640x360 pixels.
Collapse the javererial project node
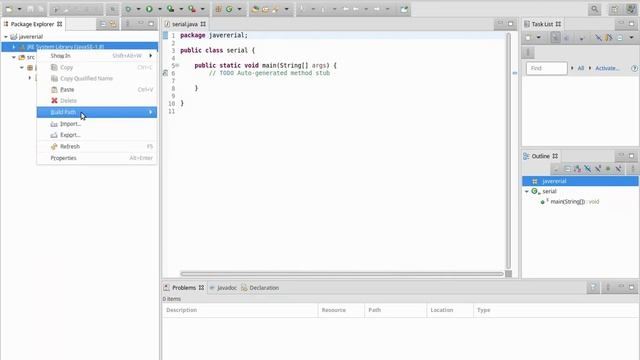6,37
